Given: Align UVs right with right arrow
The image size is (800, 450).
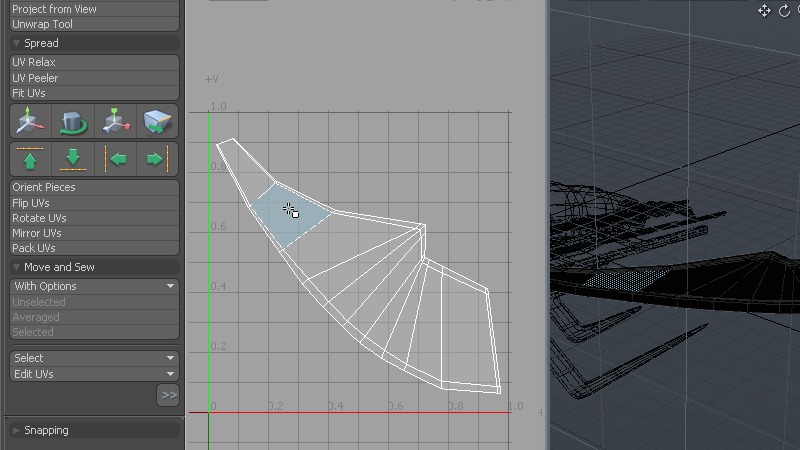Looking at the screenshot, I should pos(158,159).
